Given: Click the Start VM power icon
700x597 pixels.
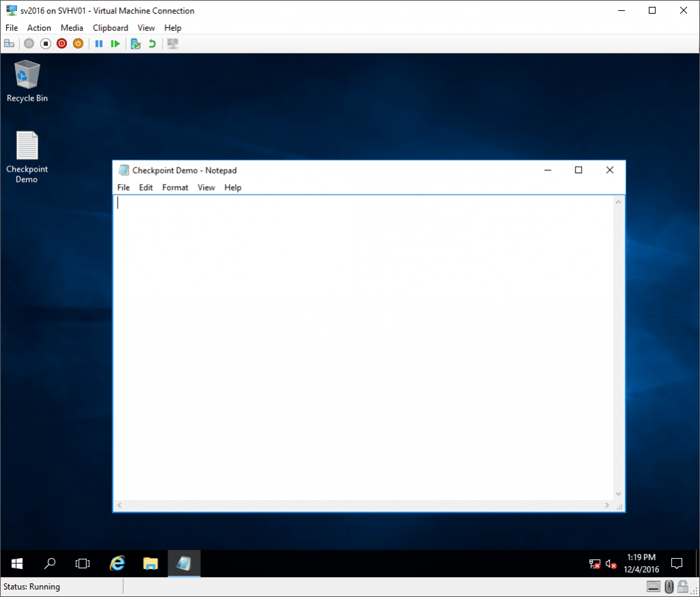Looking at the screenshot, I should (x=29, y=44).
